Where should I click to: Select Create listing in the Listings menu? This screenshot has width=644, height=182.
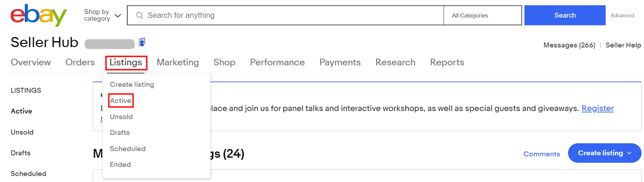click(x=132, y=85)
